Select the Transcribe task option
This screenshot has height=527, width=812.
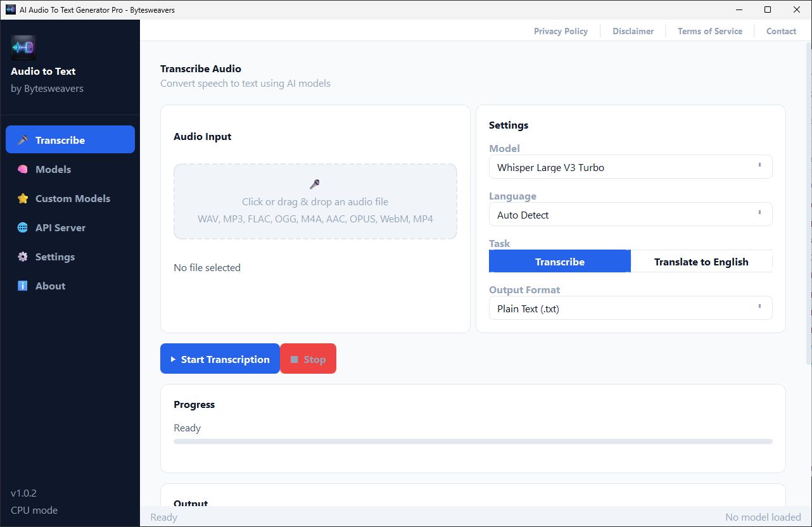[560, 261]
